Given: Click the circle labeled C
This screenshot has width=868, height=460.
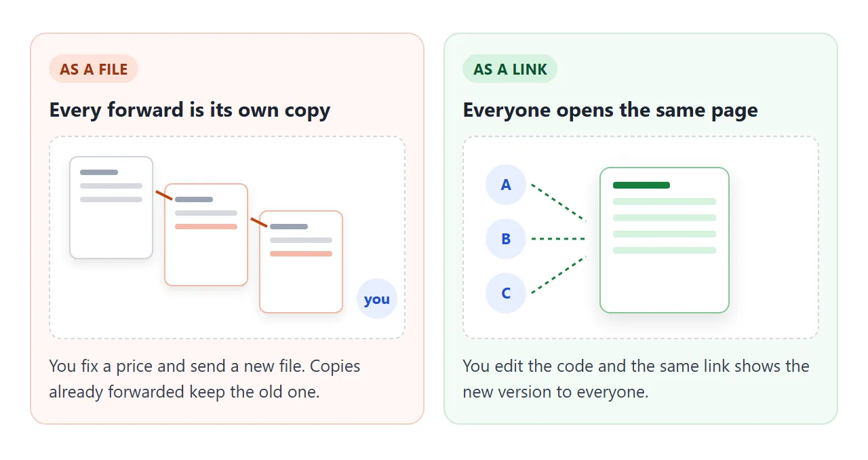Looking at the screenshot, I should [506, 293].
